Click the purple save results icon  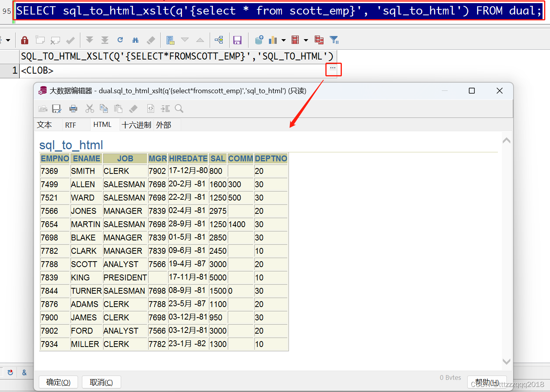pyautogui.click(x=237, y=40)
